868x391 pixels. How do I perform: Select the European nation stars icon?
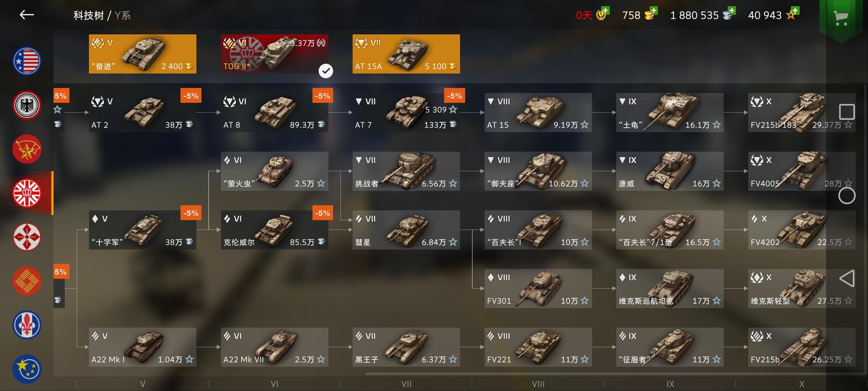coord(27,369)
